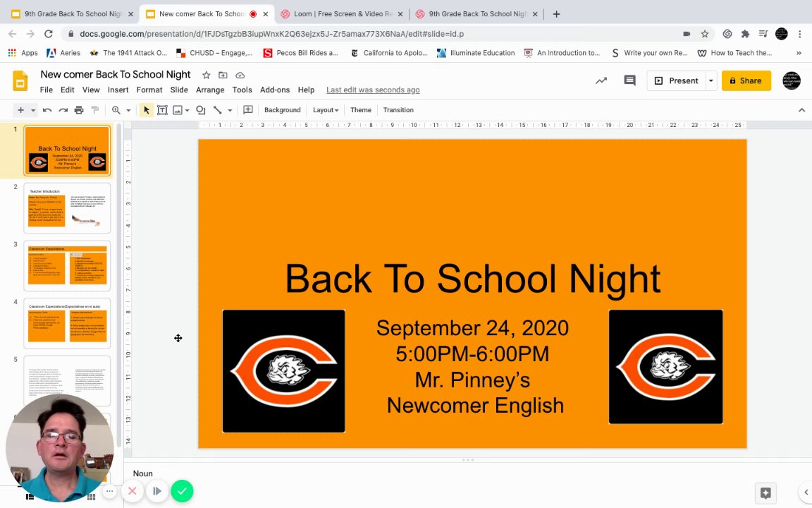Open the Layout dropdown

[325, 110]
